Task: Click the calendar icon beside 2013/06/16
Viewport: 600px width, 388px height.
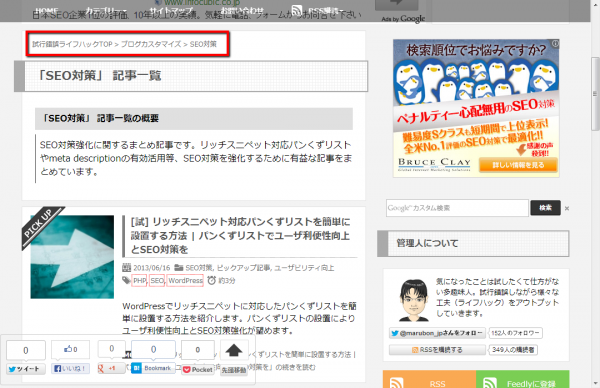Action: 126,267
